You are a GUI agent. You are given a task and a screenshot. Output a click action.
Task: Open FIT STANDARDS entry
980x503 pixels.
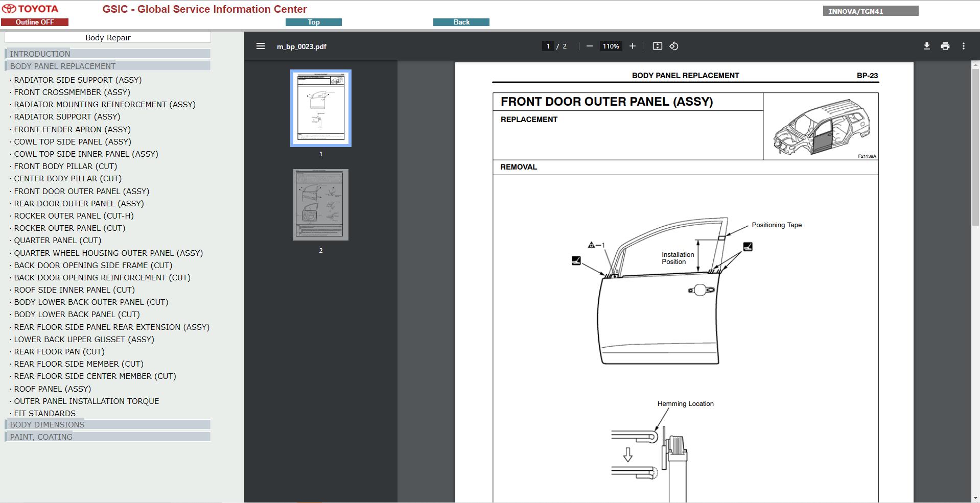[x=44, y=413]
